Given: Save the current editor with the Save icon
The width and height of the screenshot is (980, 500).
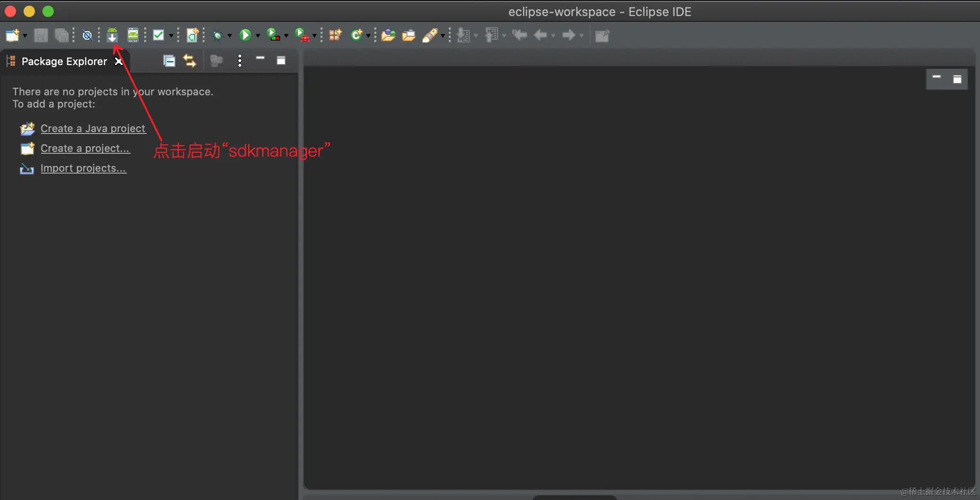Looking at the screenshot, I should coord(41,35).
